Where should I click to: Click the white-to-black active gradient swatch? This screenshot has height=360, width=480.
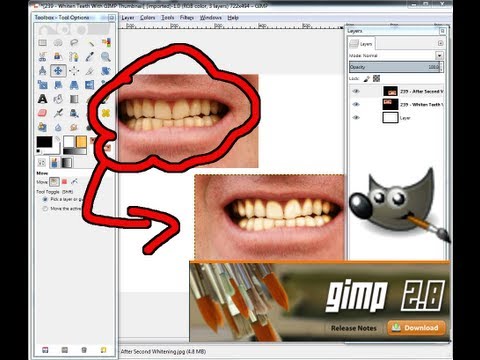(x=75, y=152)
